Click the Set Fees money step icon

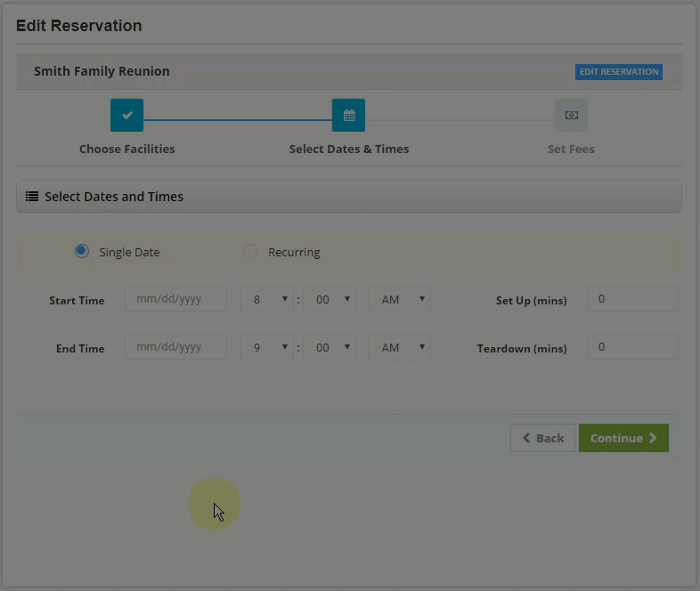[571, 115]
